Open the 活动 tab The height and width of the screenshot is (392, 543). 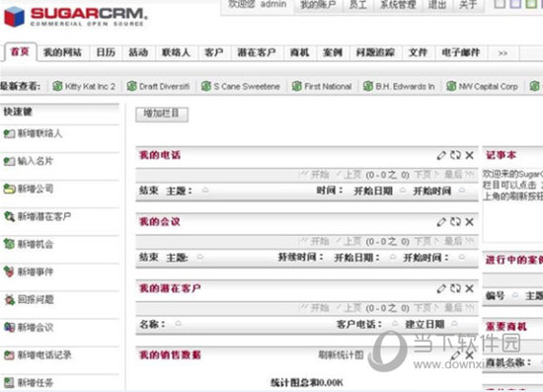tap(138, 52)
